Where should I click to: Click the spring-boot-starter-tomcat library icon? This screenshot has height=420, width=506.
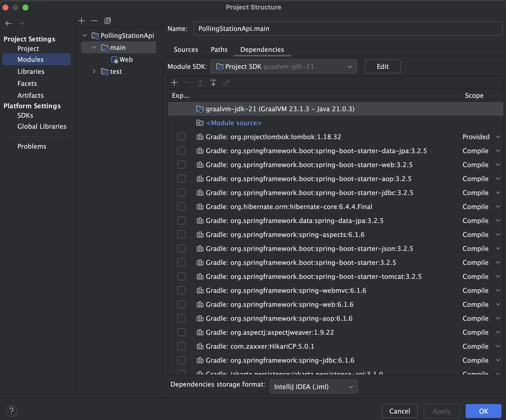(200, 277)
